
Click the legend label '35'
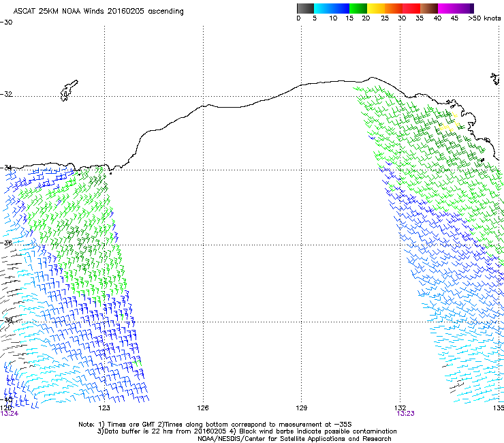420,18
